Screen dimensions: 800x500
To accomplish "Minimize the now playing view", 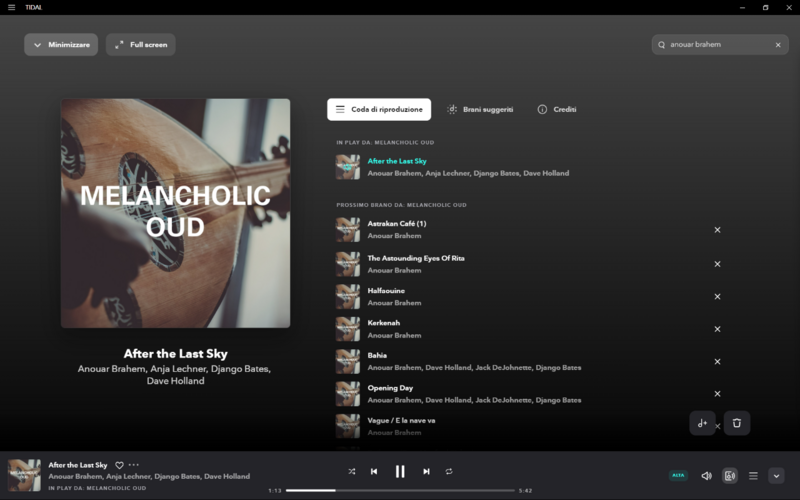I will (x=61, y=45).
